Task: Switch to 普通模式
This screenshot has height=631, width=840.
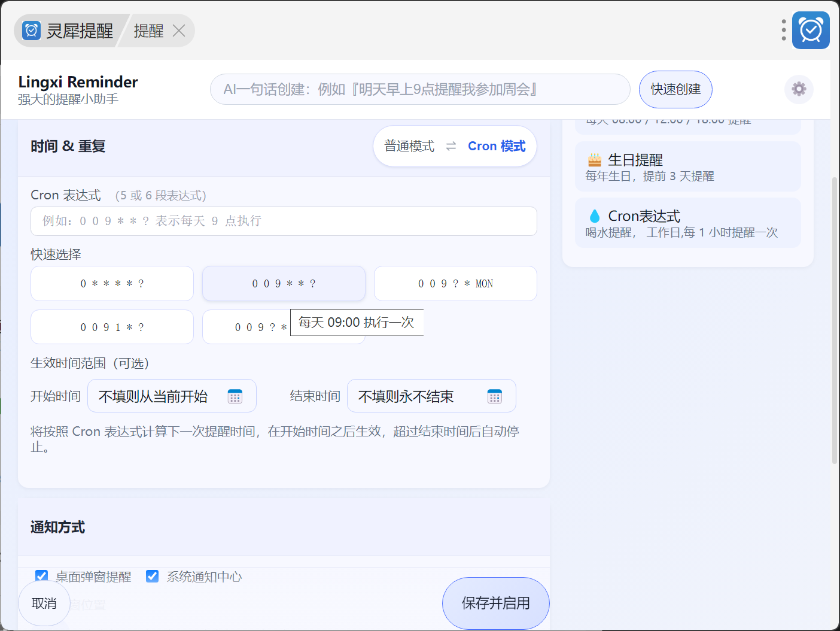Action: pyautogui.click(x=409, y=146)
